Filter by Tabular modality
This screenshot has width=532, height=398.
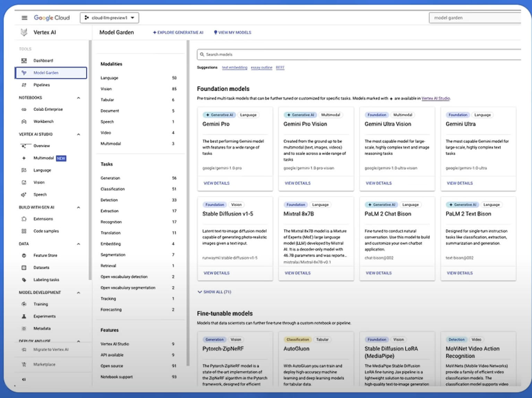pyautogui.click(x=138, y=100)
